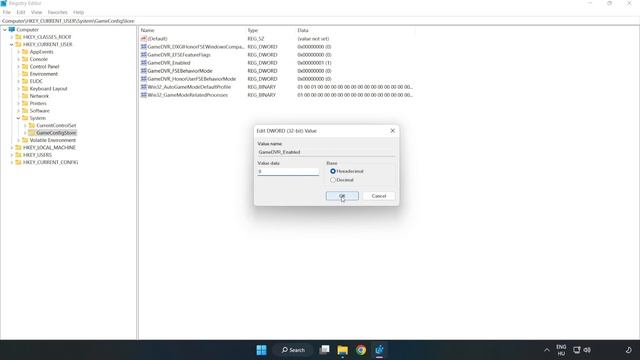Cancel the Edit DWORD dialog
The image size is (640, 360).
(x=379, y=196)
